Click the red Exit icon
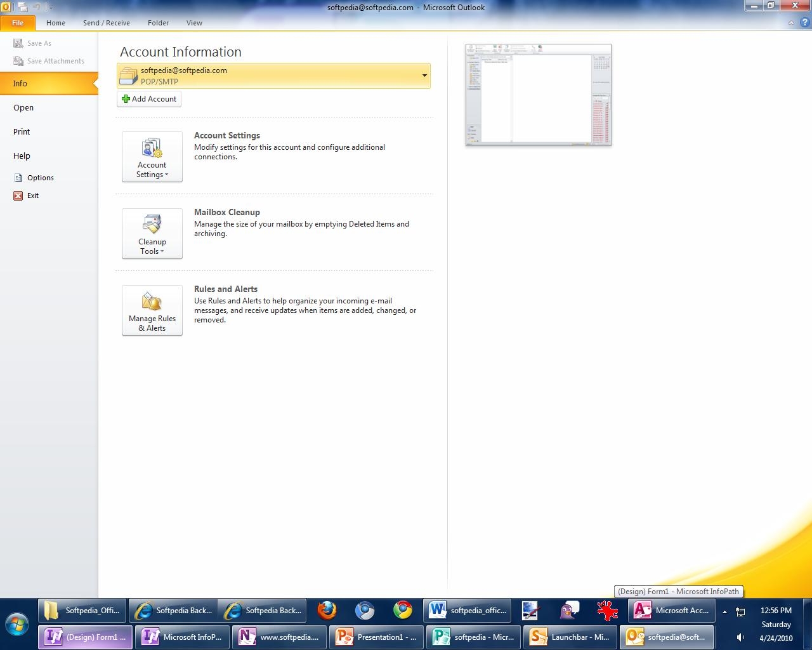This screenshot has width=812, height=650. click(x=18, y=196)
